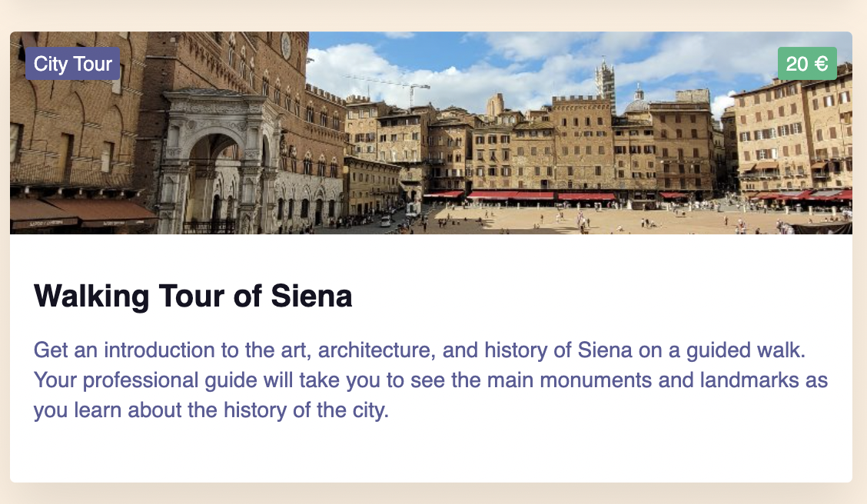This screenshot has height=504, width=867.
Task: Click the City Tour category badge
Action: pyautogui.click(x=72, y=64)
